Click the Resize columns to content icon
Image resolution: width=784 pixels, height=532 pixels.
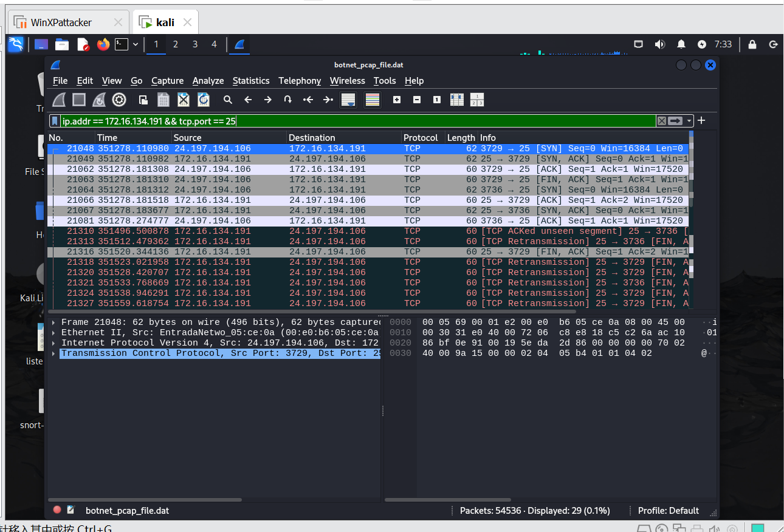click(x=457, y=100)
